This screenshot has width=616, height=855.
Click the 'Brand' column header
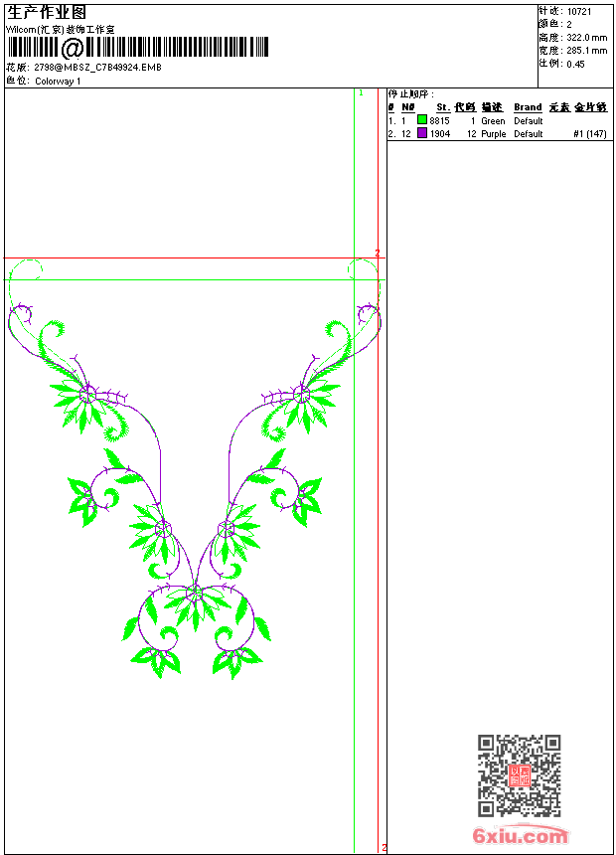pyautogui.click(x=528, y=107)
